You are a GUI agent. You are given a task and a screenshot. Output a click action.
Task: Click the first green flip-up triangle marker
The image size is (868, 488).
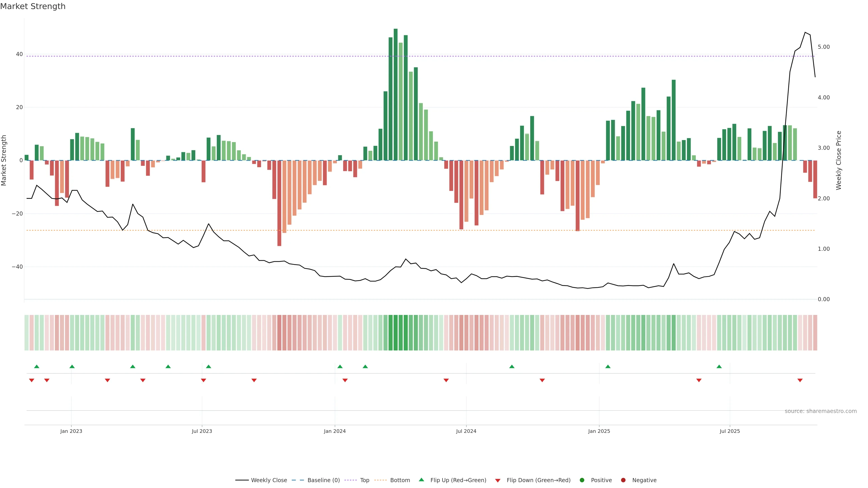click(x=37, y=366)
